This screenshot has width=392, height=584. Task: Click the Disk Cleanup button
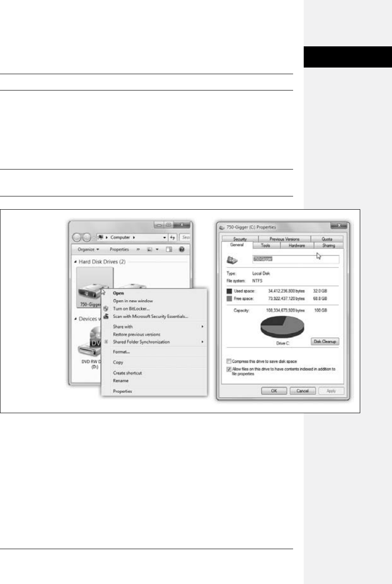(x=325, y=341)
